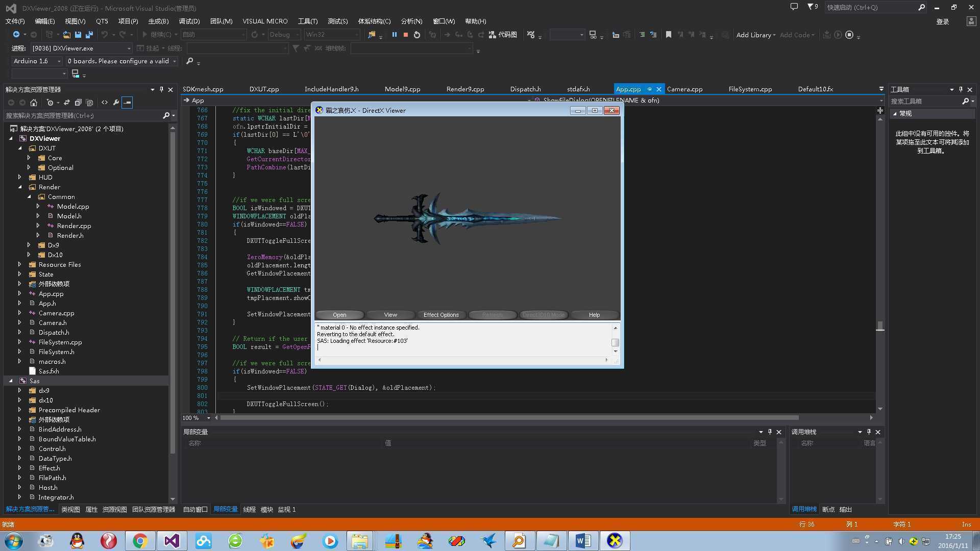Open properties wrench icon in Solution Explorer
The image size is (980, 551).
click(x=116, y=103)
